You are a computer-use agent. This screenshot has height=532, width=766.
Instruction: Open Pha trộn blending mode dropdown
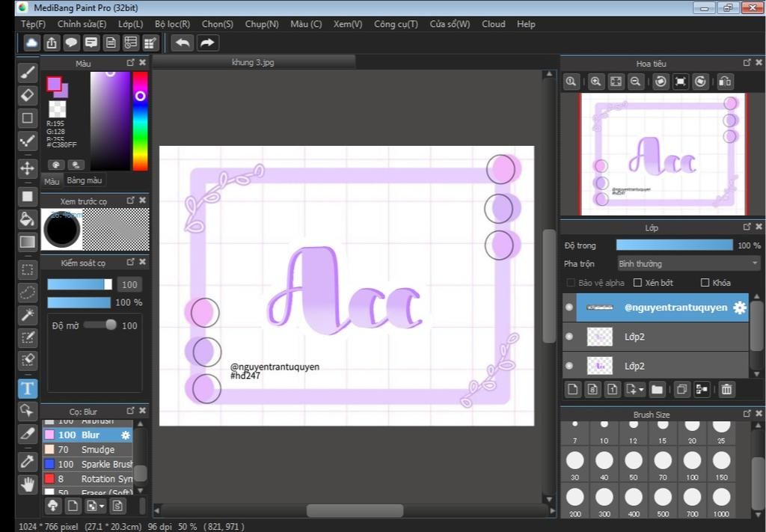tap(688, 264)
